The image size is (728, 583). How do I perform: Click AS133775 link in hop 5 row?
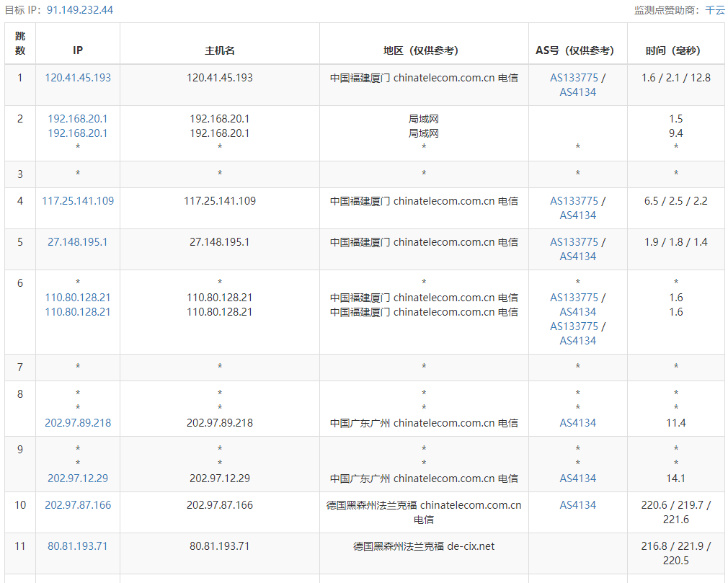click(x=574, y=242)
